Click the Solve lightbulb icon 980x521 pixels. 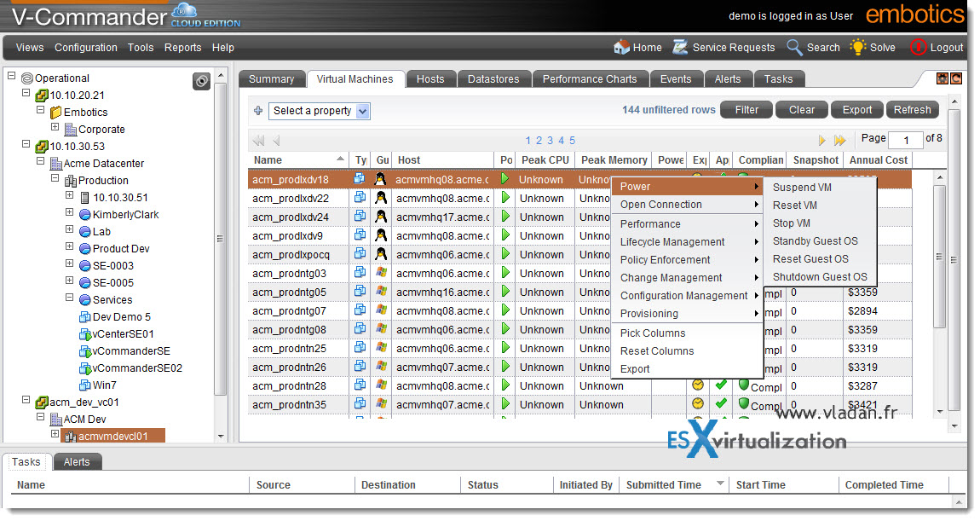point(857,47)
